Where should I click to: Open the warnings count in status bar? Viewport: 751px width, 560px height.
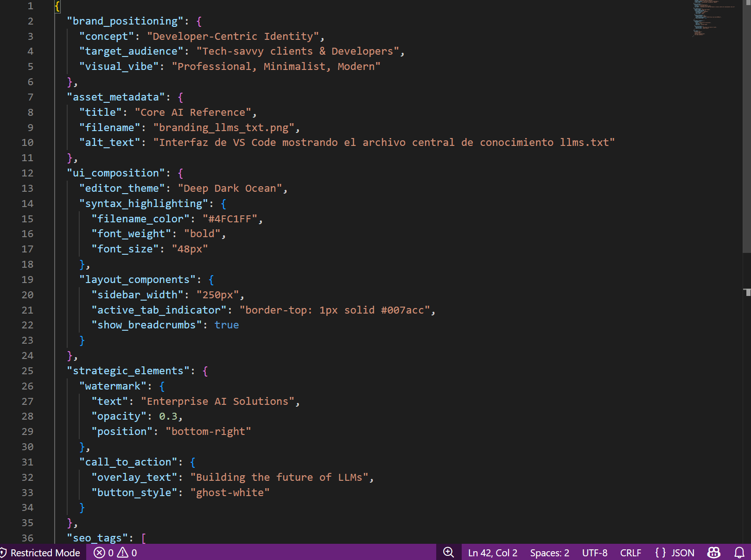pyautogui.click(x=127, y=553)
